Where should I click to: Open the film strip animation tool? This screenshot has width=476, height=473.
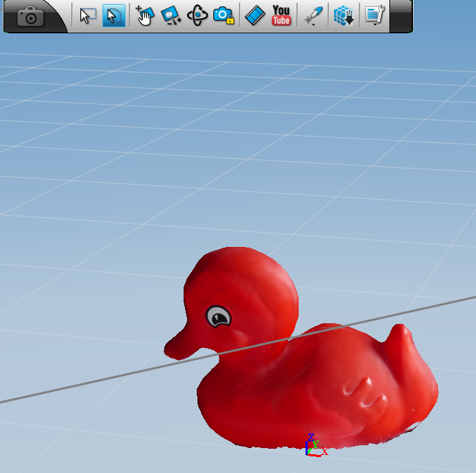coord(255,15)
